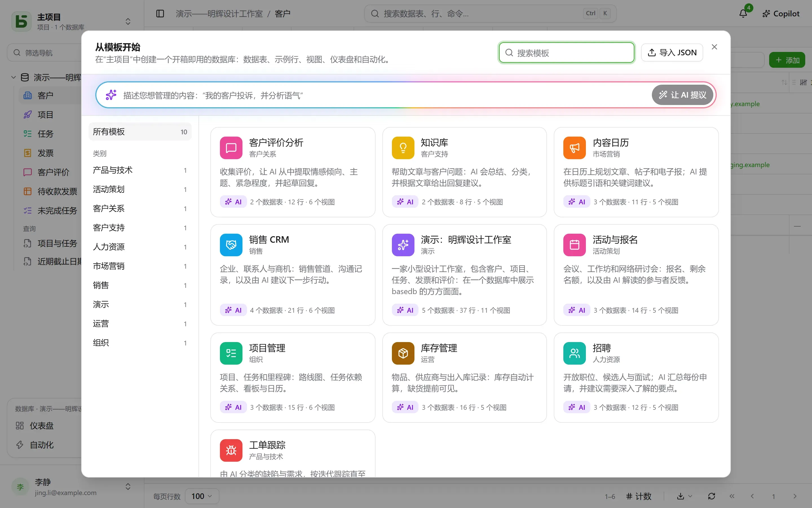Focus the 搜索模板 search field
This screenshot has height=508, width=812.
[566, 53]
